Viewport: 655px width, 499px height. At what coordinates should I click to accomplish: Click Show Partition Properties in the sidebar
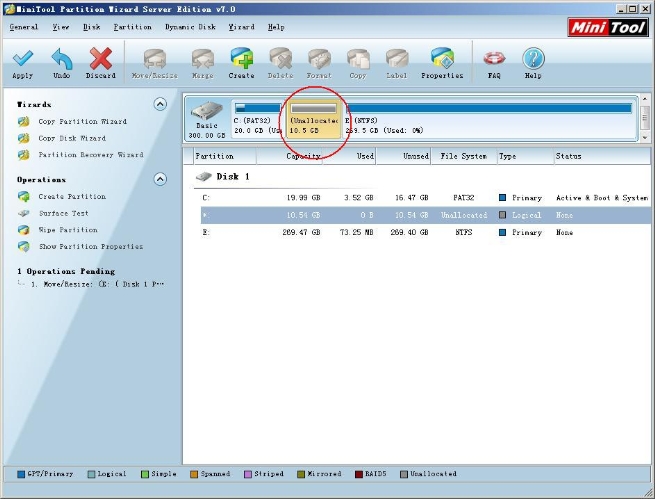[91, 247]
